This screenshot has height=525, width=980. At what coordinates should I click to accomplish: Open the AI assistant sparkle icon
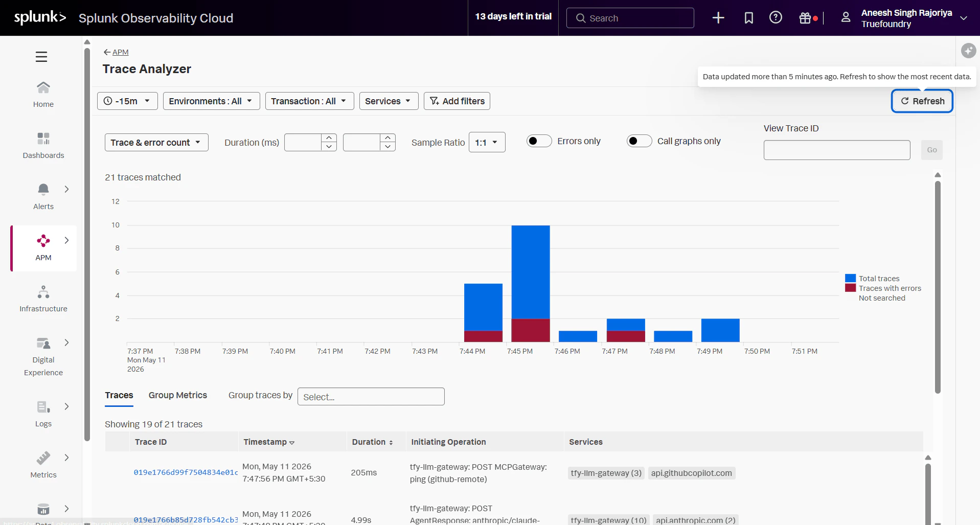coord(968,51)
